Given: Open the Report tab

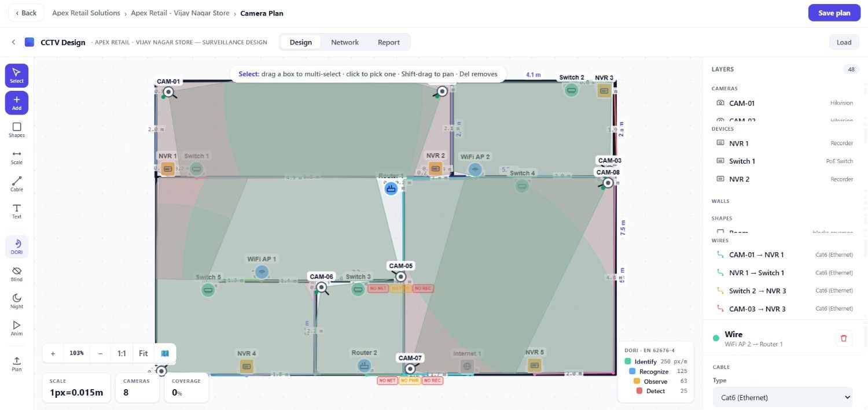Looking at the screenshot, I should (x=389, y=42).
